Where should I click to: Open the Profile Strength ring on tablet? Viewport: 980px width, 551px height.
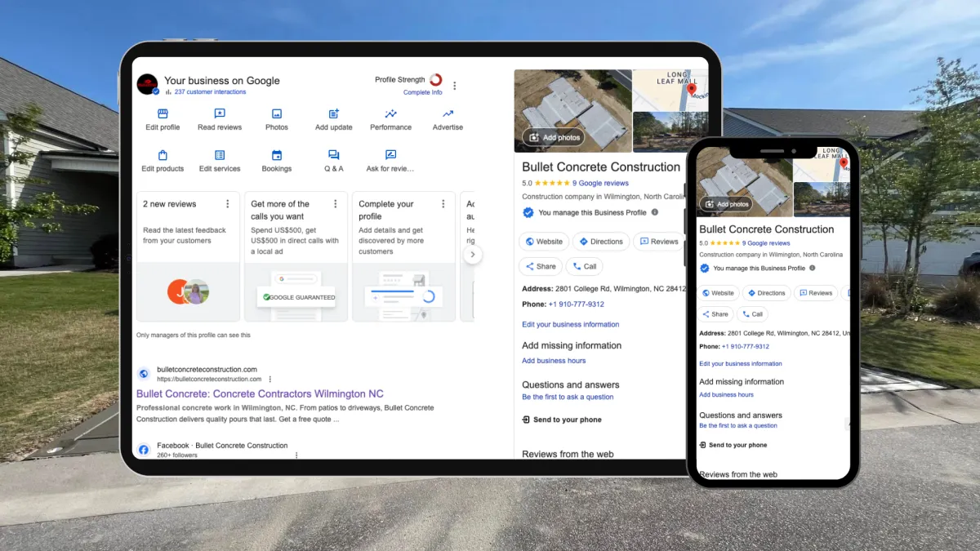(435, 80)
